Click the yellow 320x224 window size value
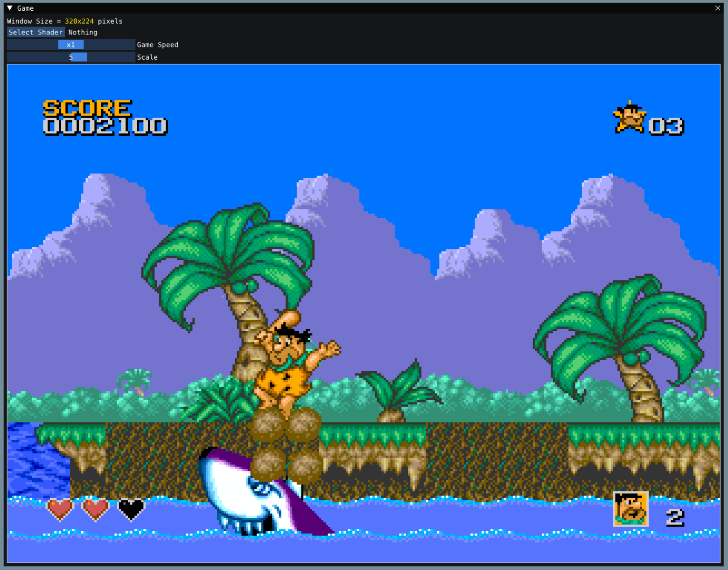This screenshot has height=570, width=728. (78, 21)
